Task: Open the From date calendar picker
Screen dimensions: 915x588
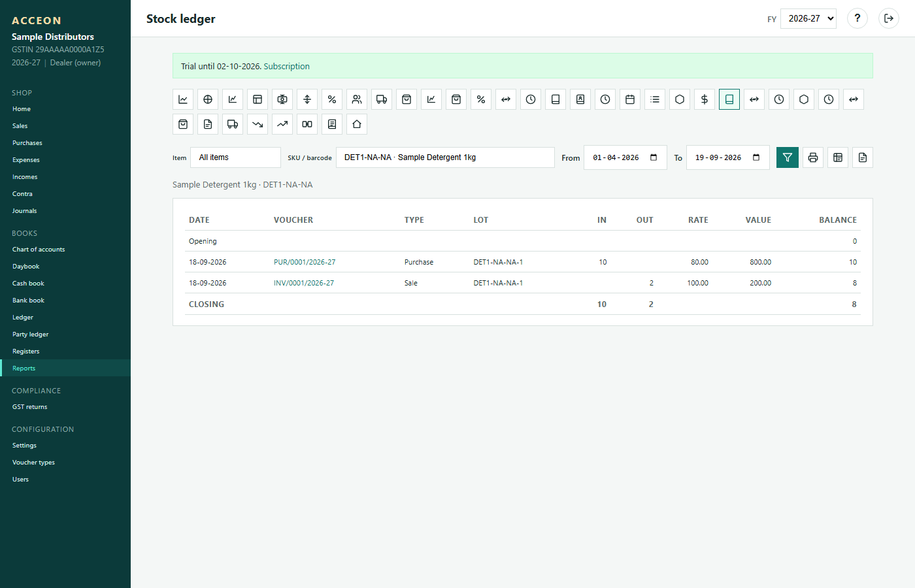Action: (x=654, y=157)
